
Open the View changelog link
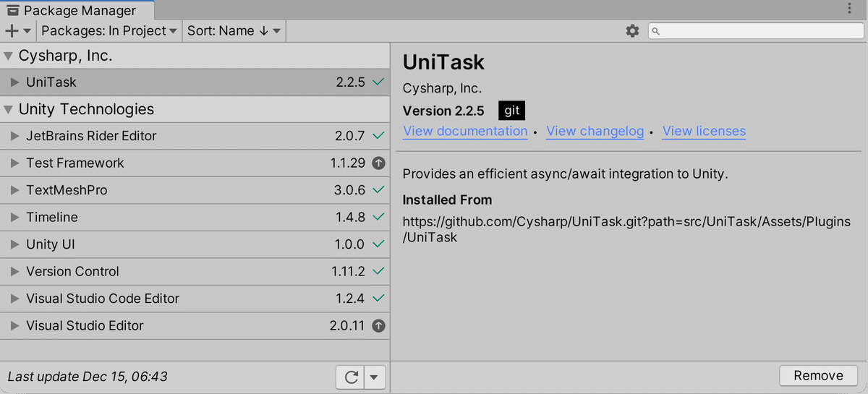[x=595, y=132]
